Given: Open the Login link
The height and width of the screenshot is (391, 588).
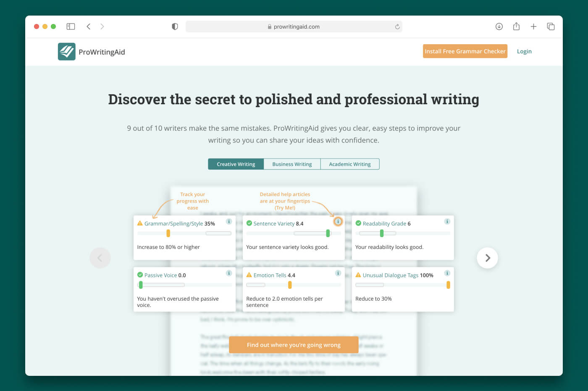Looking at the screenshot, I should pyautogui.click(x=524, y=51).
